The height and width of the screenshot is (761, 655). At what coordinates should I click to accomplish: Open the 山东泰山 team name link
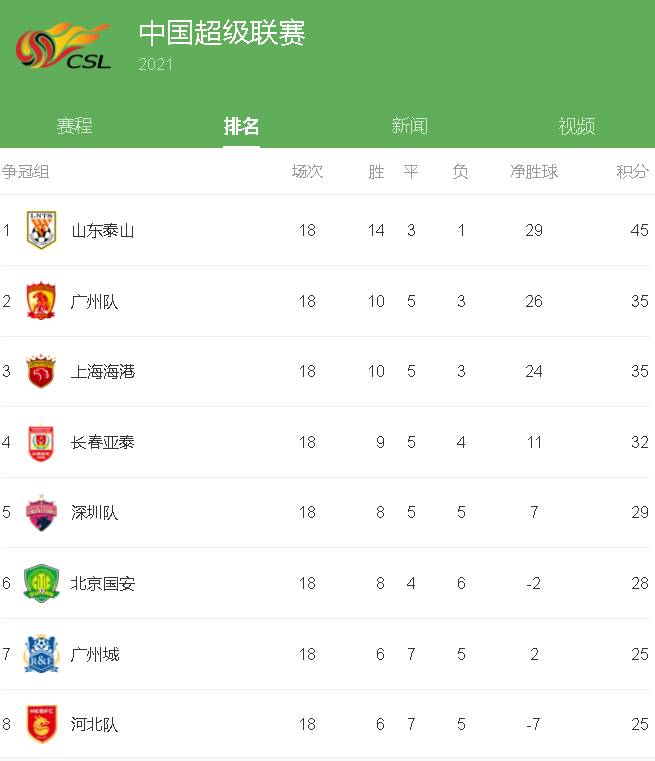click(102, 230)
